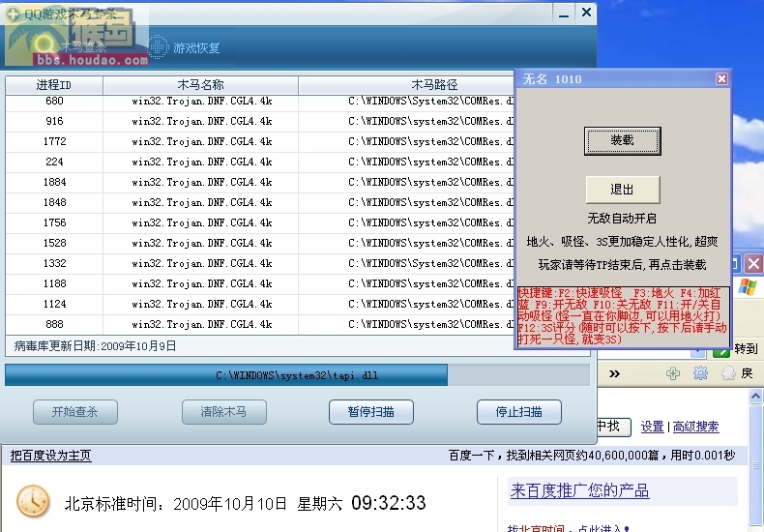Image resolution: width=764 pixels, height=532 pixels.
Task: Click the scan progress bar showing tapi.dll
Action: [297, 375]
